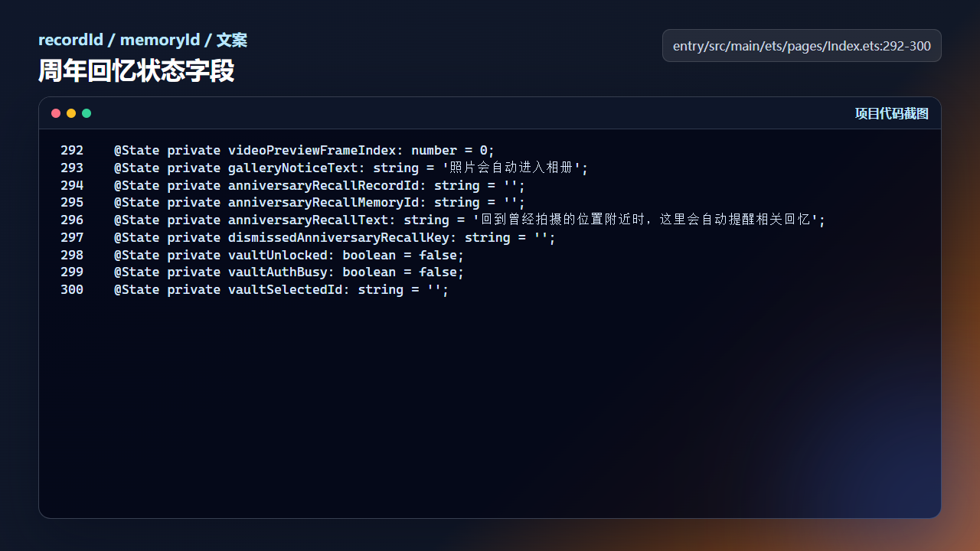Click the anniversaryRecallRecordId variable name
Image resolution: width=980 pixels, height=551 pixels.
[323, 185]
